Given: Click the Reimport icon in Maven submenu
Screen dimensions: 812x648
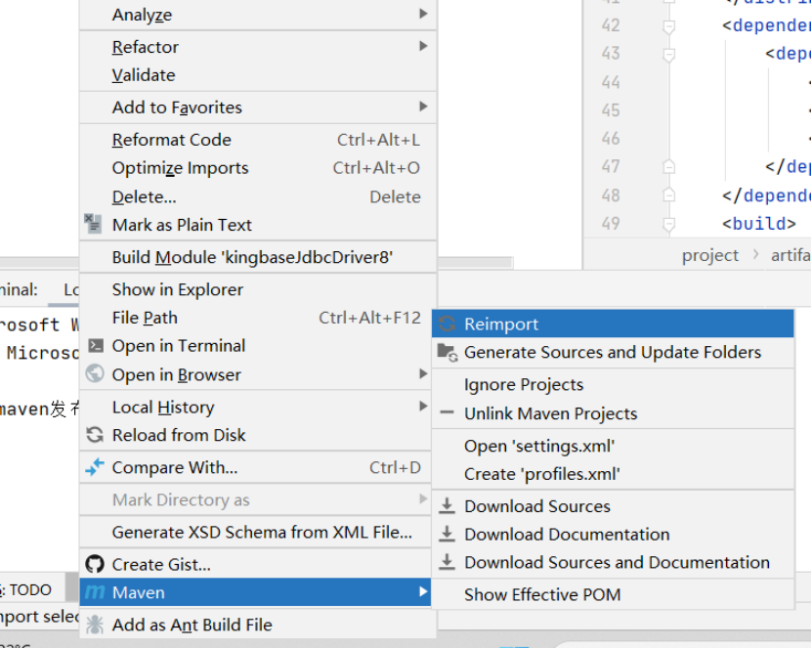Looking at the screenshot, I should pos(447,324).
